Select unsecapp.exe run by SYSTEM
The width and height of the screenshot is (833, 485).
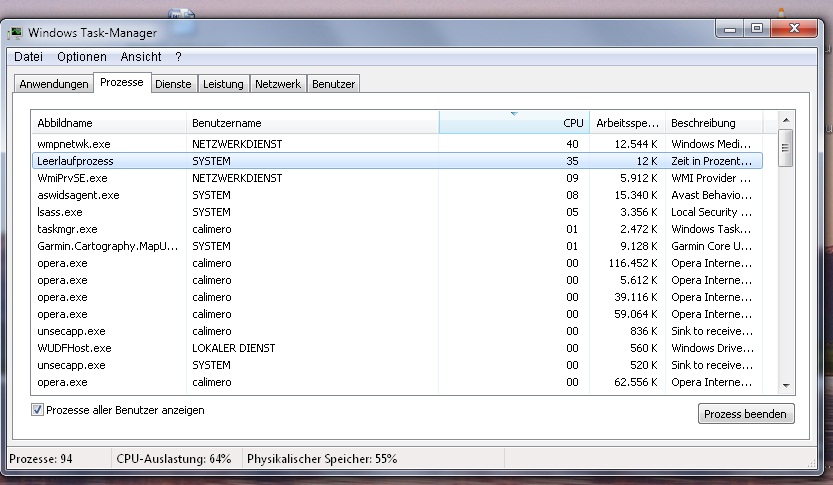tap(397, 365)
